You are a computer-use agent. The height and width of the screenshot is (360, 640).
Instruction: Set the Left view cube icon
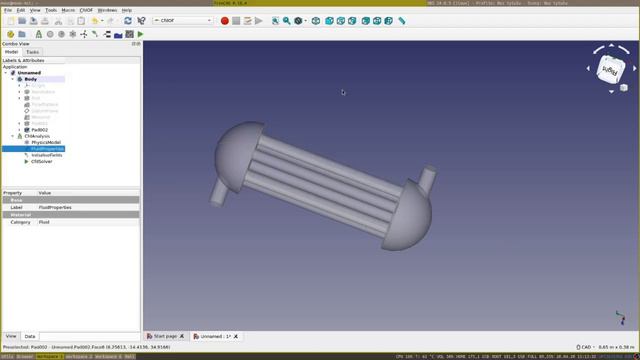tap(389, 21)
